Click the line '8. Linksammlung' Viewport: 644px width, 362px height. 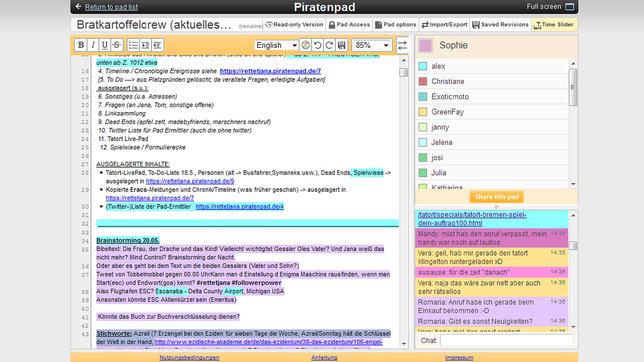coord(122,113)
